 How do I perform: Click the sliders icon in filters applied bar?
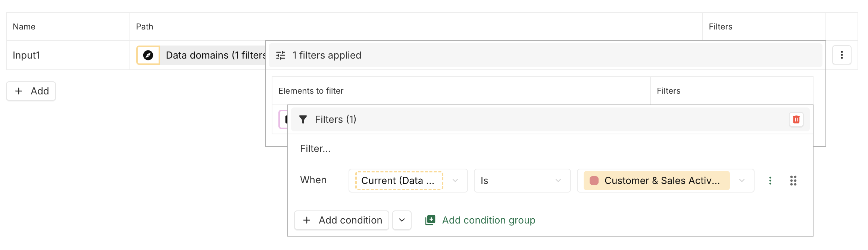pos(281,55)
